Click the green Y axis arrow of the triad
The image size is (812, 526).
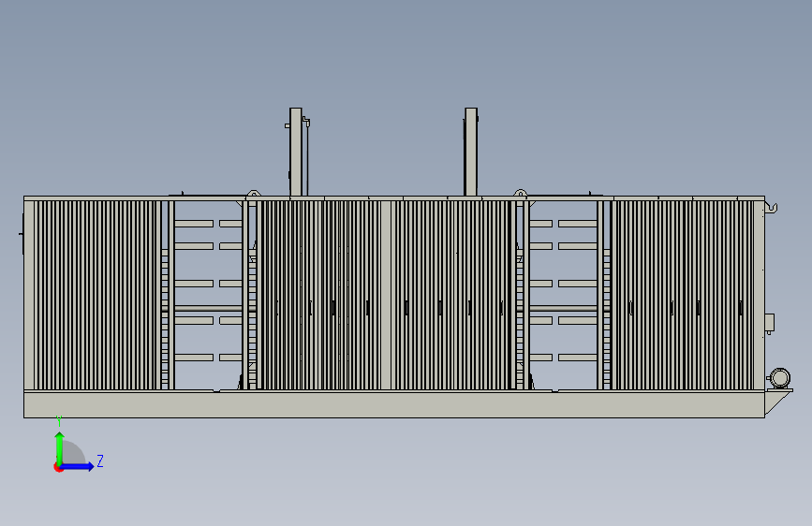tap(60, 448)
